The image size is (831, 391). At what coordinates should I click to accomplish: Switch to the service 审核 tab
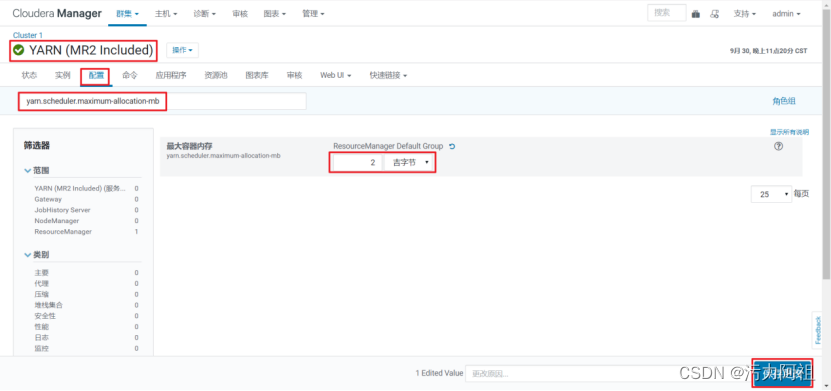[x=294, y=75]
